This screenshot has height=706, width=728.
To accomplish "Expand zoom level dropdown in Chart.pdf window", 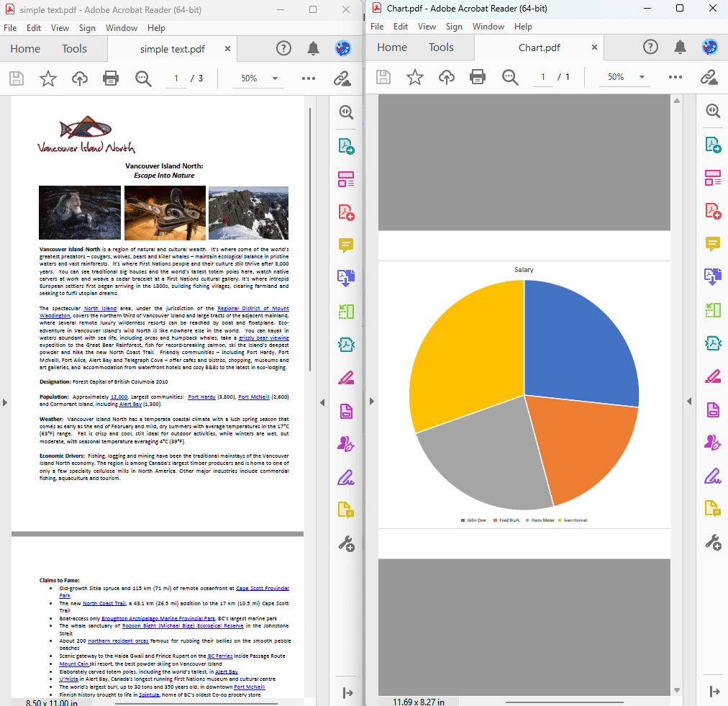I will 642,77.
